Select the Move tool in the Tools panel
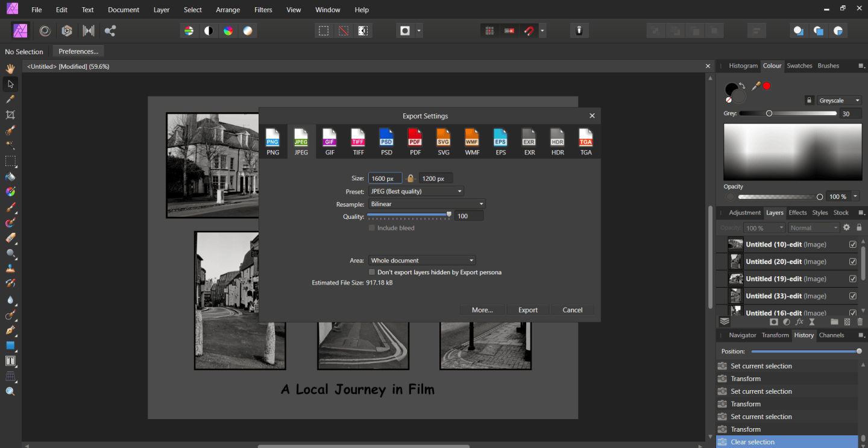The image size is (868, 448). pos(10,84)
